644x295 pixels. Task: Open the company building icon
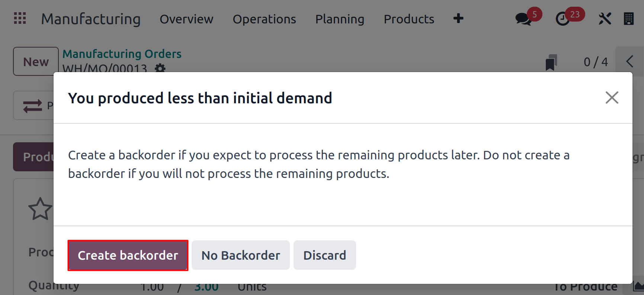tap(629, 19)
